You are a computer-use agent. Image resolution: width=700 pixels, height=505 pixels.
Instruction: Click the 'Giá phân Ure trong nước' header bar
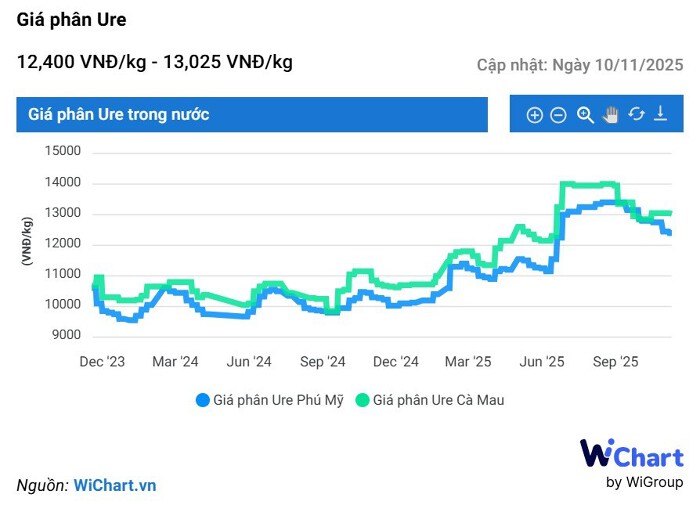(251, 115)
